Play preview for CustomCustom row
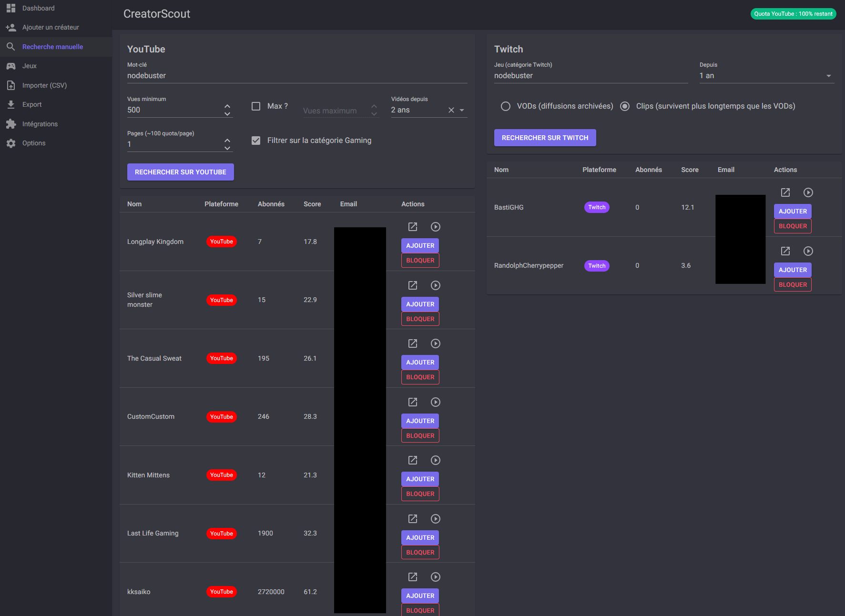 click(x=436, y=402)
